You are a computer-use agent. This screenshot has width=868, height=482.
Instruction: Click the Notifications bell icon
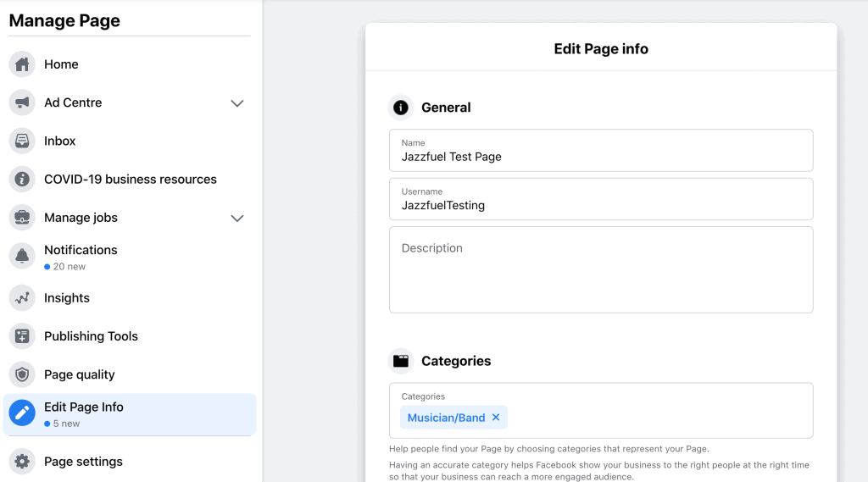pos(22,256)
